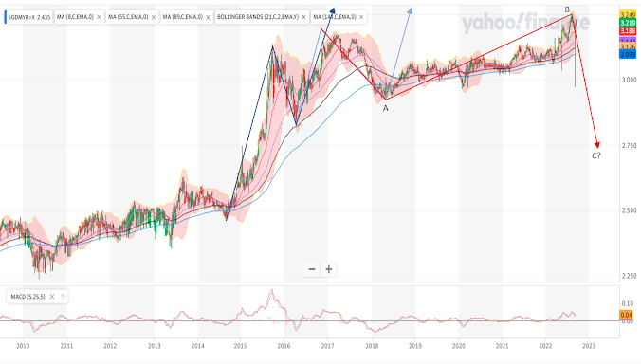Remove the MA (55,C,EMA,0) indicator
This screenshot has height=364, width=641.
154,17
